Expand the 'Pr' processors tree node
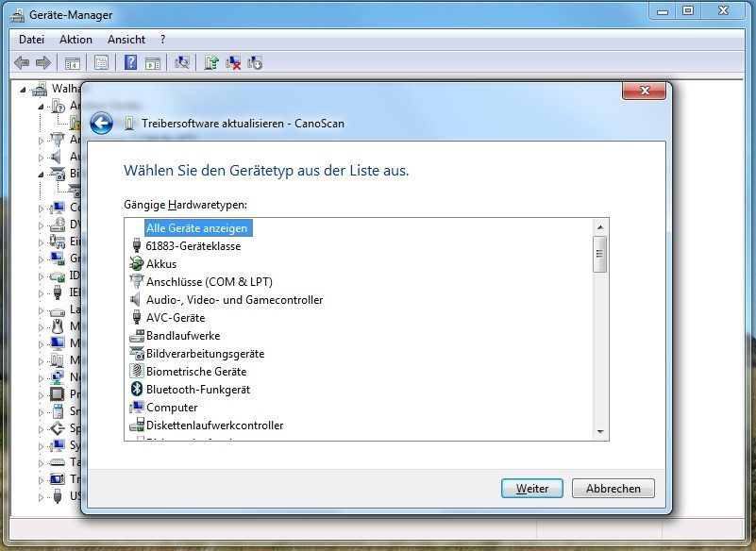The height and width of the screenshot is (551, 756). [x=41, y=395]
